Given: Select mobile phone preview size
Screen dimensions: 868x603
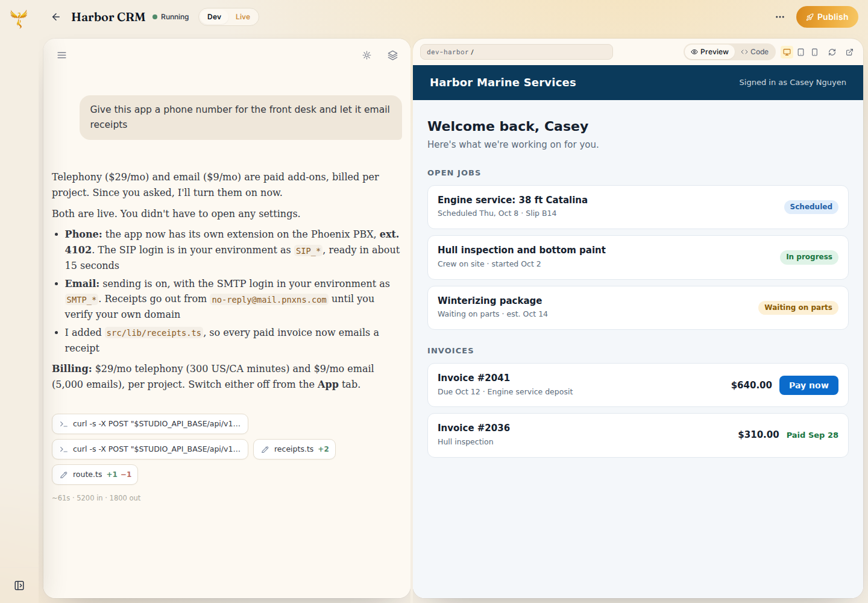Looking at the screenshot, I should tap(814, 52).
